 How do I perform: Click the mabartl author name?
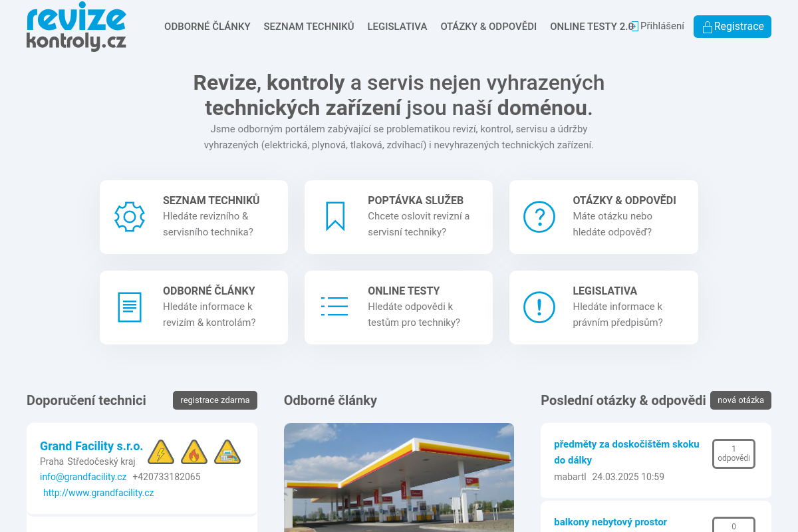570,477
